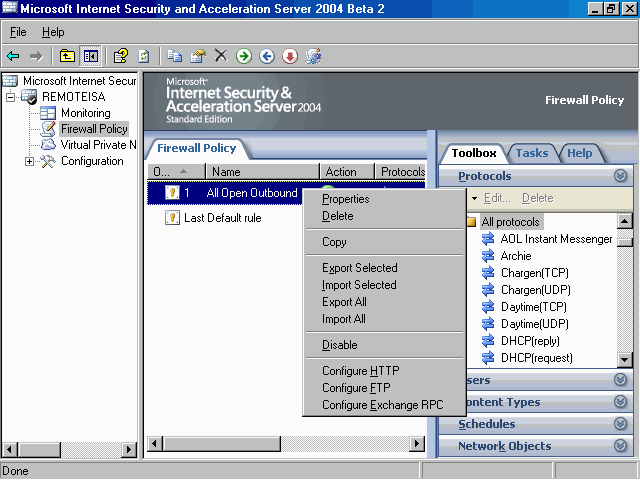The width and height of the screenshot is (640, 480).
Task: Collapse the REMOTEISA tree node
Action: click(11, 97)
